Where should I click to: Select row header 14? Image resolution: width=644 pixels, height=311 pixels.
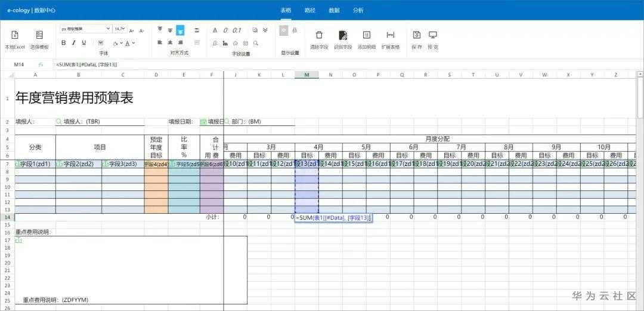pyautogui.click(x=7, y=217)
